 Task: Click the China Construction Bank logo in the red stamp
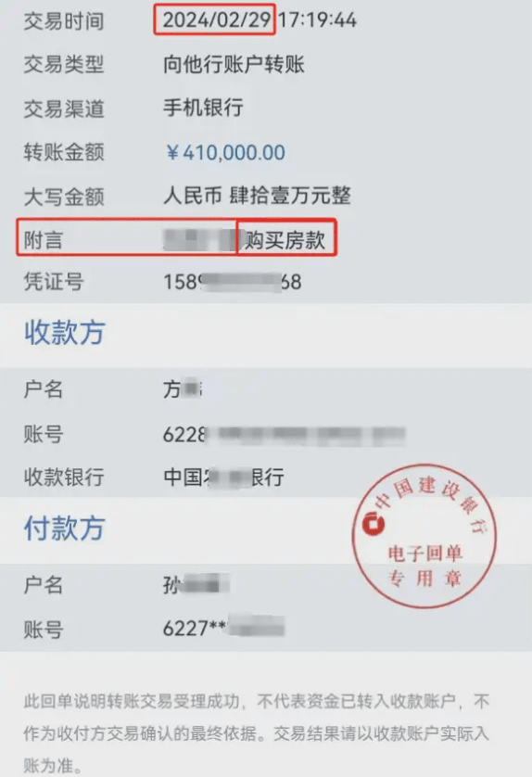374,524
